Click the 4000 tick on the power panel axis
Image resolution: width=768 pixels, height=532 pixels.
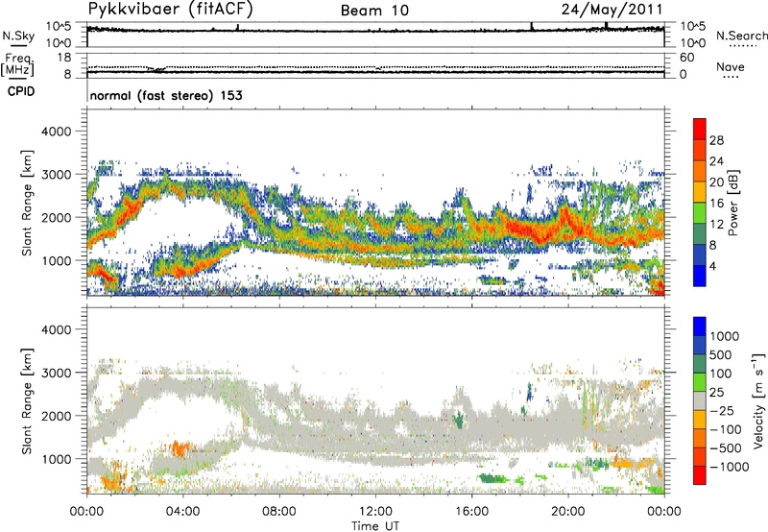coord(56,132)
